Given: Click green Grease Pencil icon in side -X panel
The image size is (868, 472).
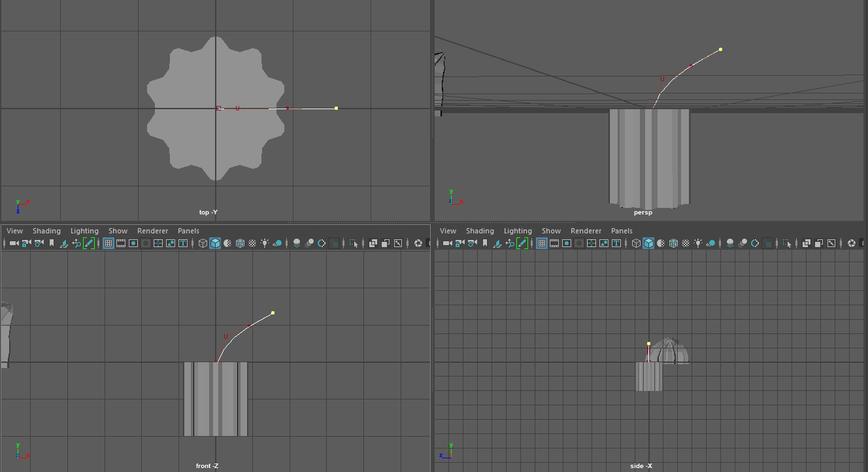Looking at the screenshot, I should point(522,243).
